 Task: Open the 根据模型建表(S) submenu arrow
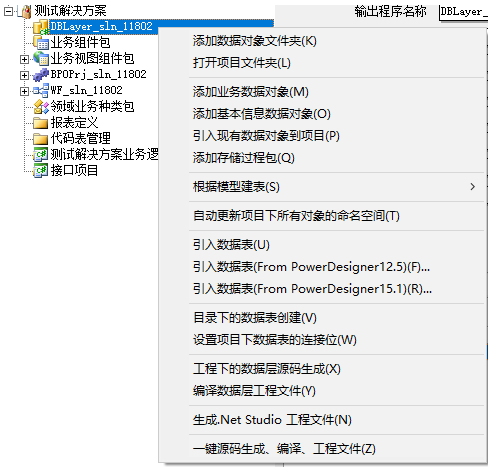[472, 187]
